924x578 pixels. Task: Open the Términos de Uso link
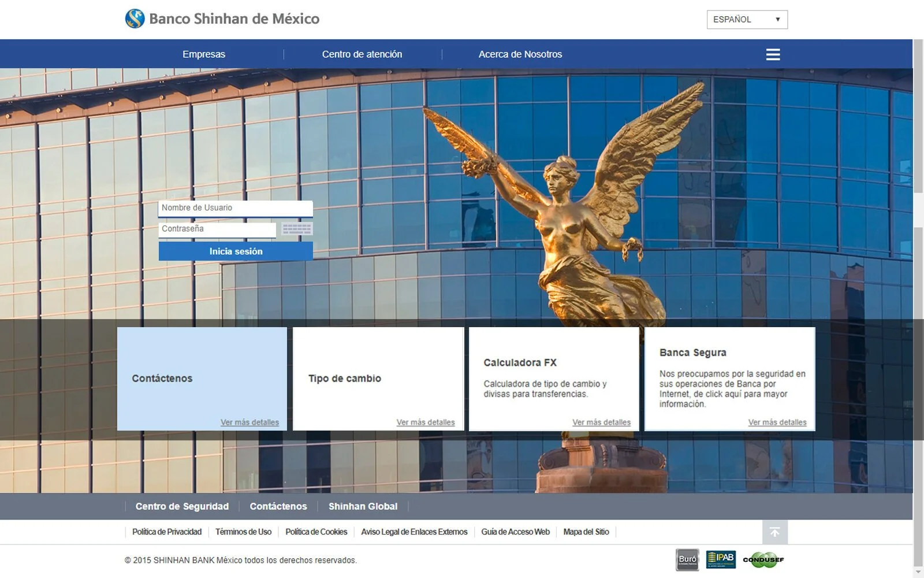(x=243, y=532)
